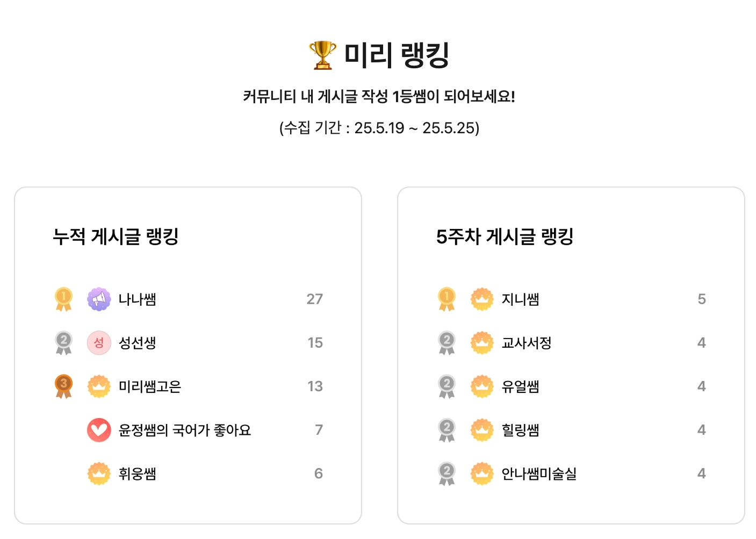
Task: Click the post count 27 for 나나쌤
Action: click(315, 299)
